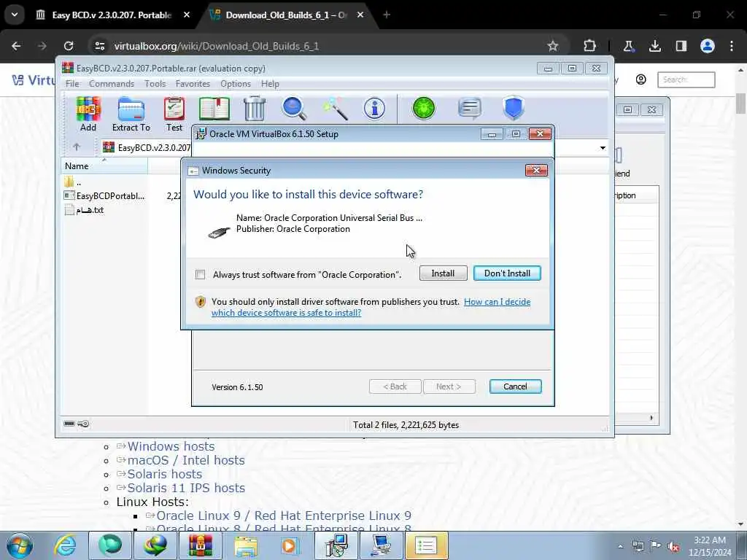Click the Delete trash bin icon
747x560 pixels.
pyautogui.click(x=255, y=109)
